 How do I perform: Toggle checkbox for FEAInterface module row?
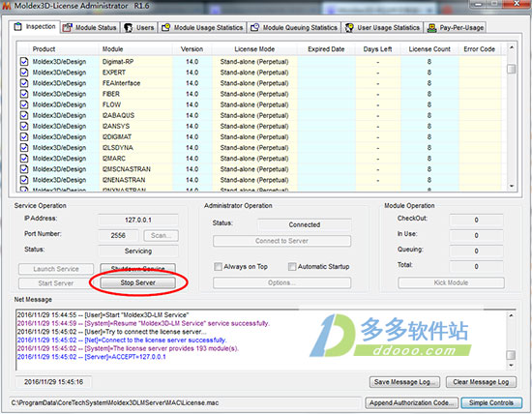24,83
